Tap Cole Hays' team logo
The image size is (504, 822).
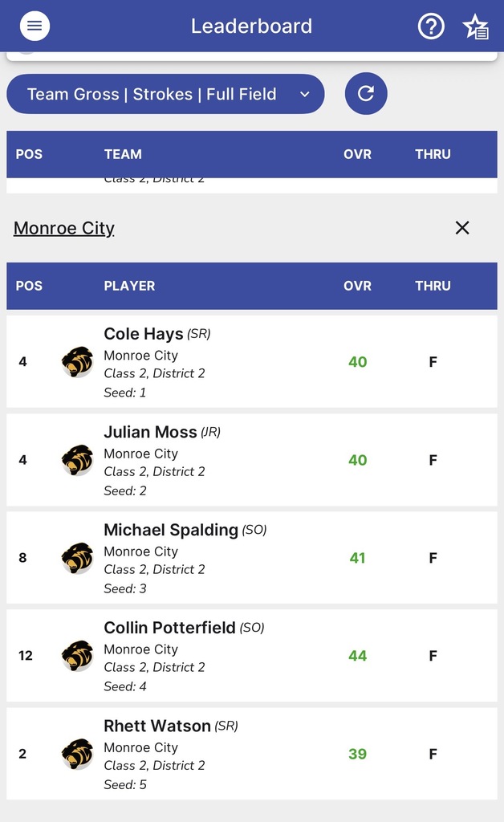point(78,362)
